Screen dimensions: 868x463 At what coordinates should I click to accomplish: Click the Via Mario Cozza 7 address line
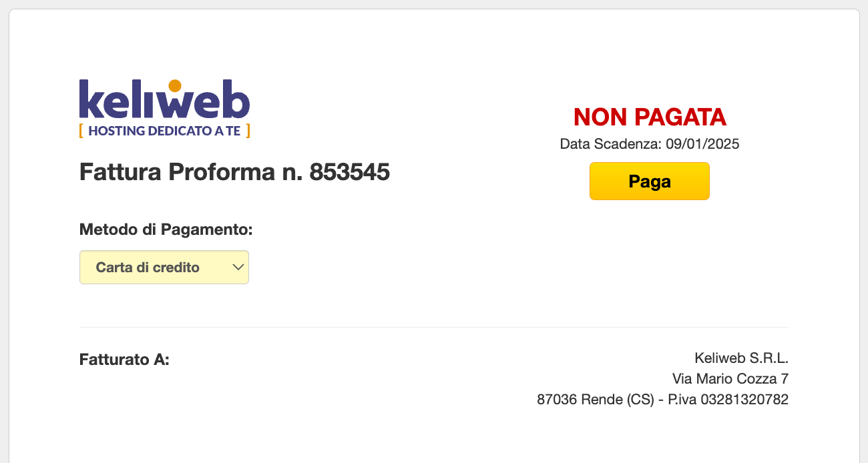point(730,379)
